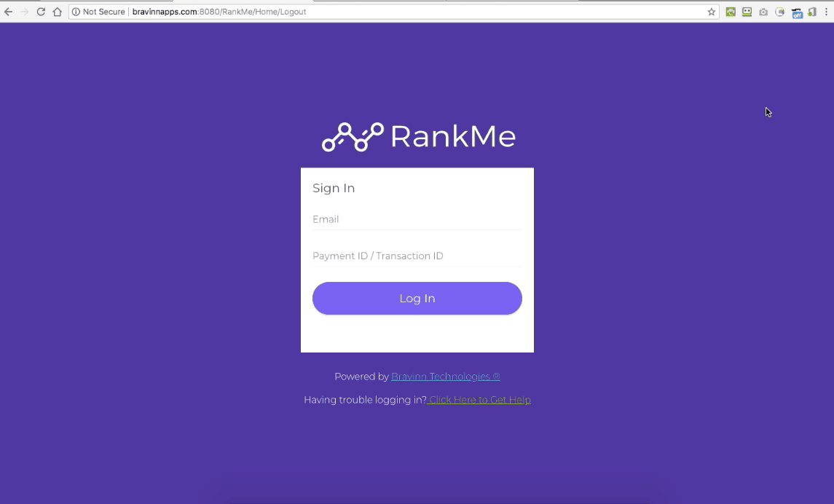Navigate forward in browser history
834x504 pixels.
point(25,12)
